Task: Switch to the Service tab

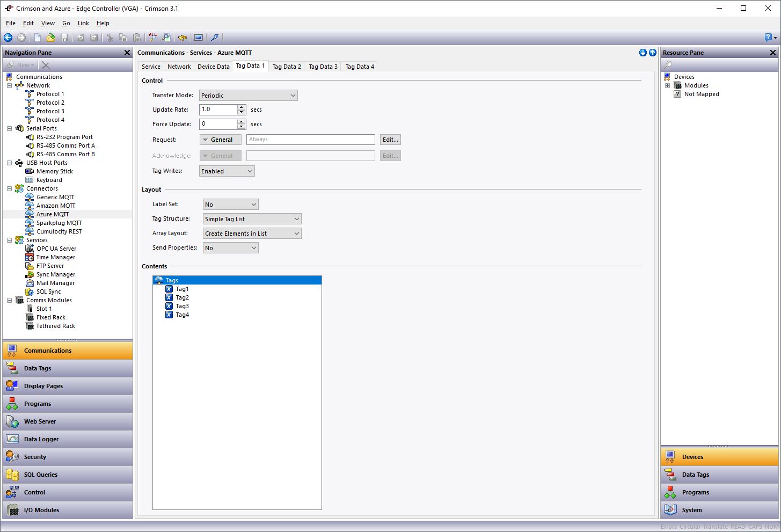Action: click(x=151, y=67)
